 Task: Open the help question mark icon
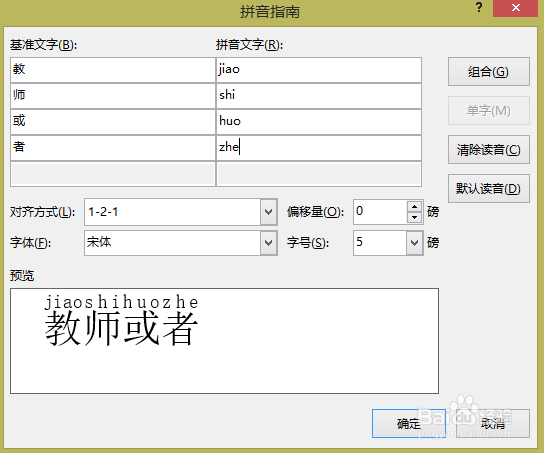(x=479, y=7)
